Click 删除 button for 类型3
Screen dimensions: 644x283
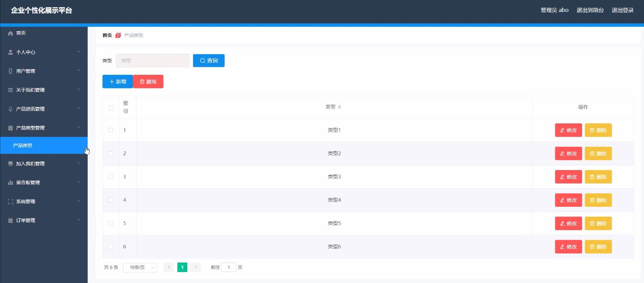pyautogui.click(x=598, y=177)
